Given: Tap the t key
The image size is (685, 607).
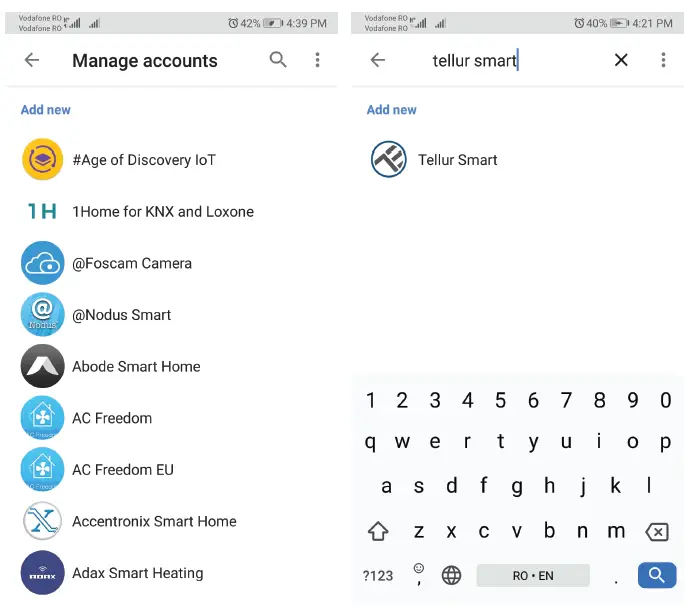Looking at the screenshot, I should point(501,441).
